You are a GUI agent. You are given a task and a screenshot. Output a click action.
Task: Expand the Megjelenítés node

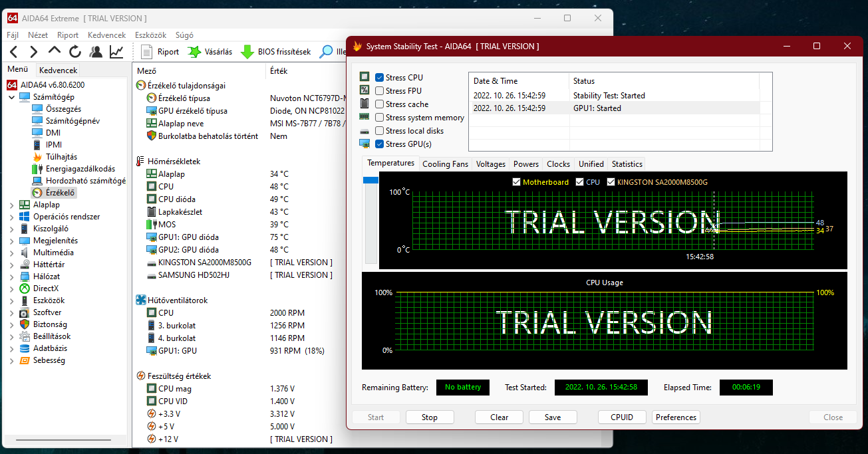tap(11, 241)
